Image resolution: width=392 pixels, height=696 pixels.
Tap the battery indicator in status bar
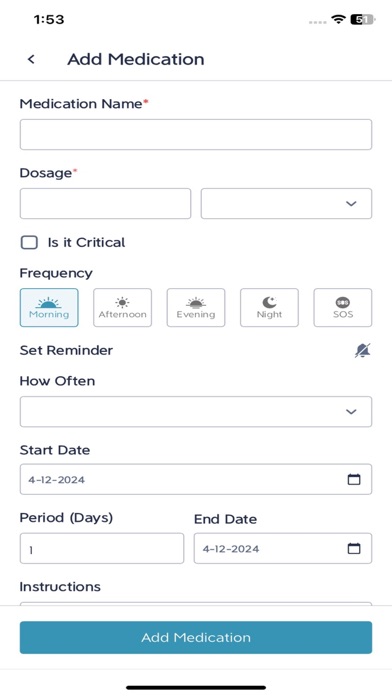[362, 20]
